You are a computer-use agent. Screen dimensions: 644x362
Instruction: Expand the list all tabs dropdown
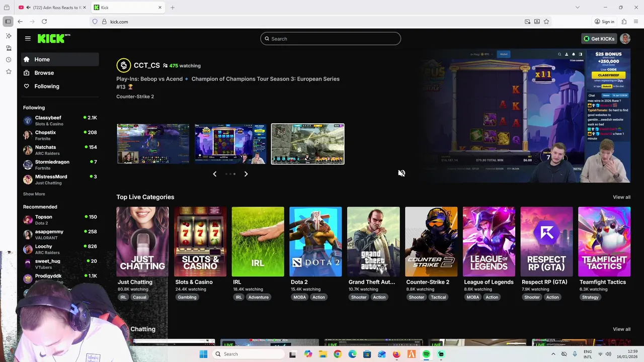(x=578, y=8)
